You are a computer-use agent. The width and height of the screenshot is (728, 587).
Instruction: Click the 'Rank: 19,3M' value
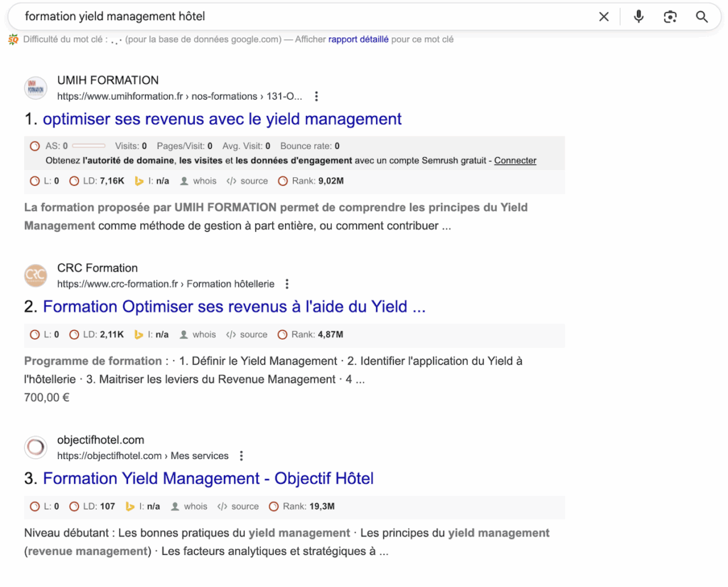[309, 507]
